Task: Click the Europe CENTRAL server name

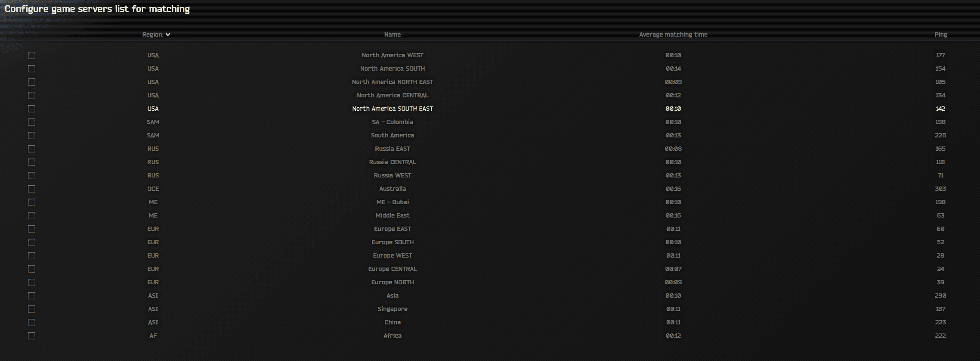Action: (x=393, y=269)
